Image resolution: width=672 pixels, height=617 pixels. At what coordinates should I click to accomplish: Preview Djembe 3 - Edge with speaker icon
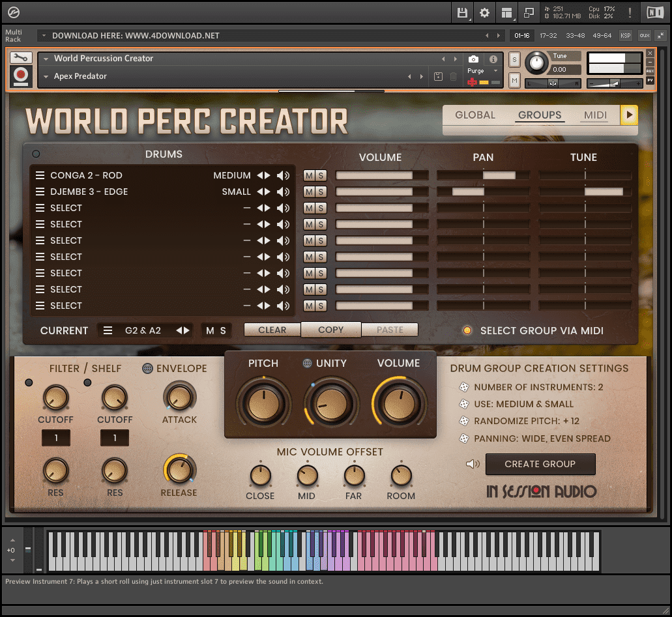[x=283, y=192]
